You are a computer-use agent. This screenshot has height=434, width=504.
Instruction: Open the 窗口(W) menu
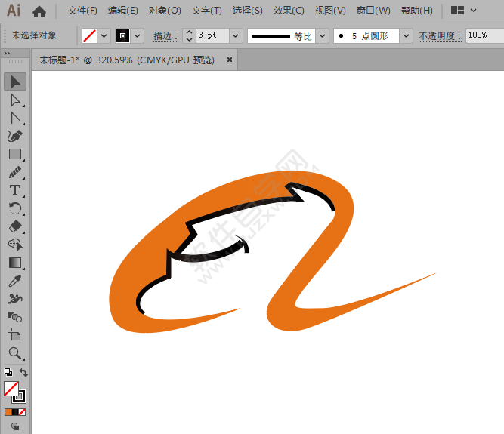[x=373, y=11]
